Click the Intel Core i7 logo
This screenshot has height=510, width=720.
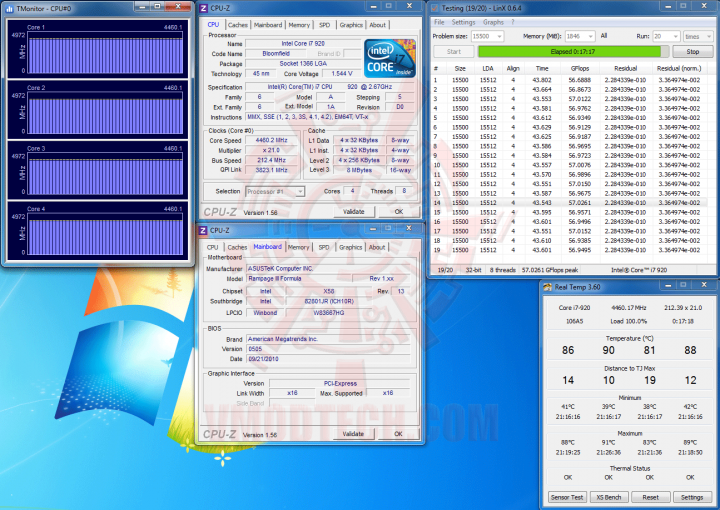pyautogui.click(x=390, y=58)
